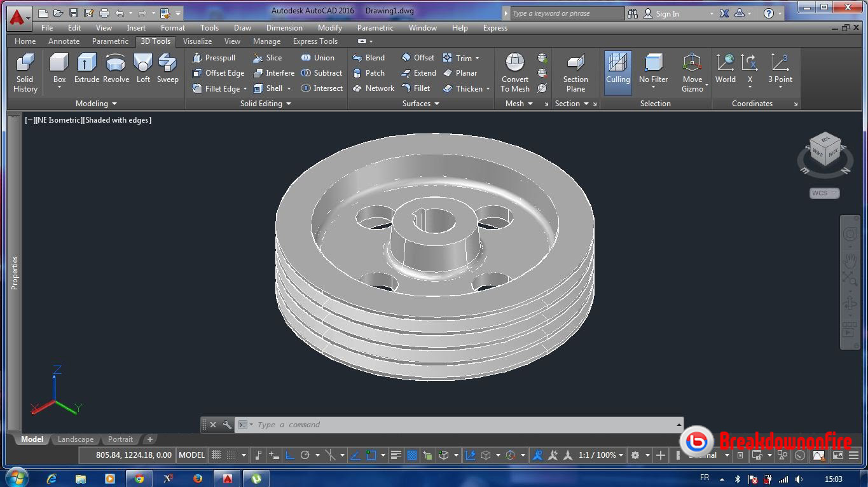Select the surface Extend tool

(x=418, y=73)
